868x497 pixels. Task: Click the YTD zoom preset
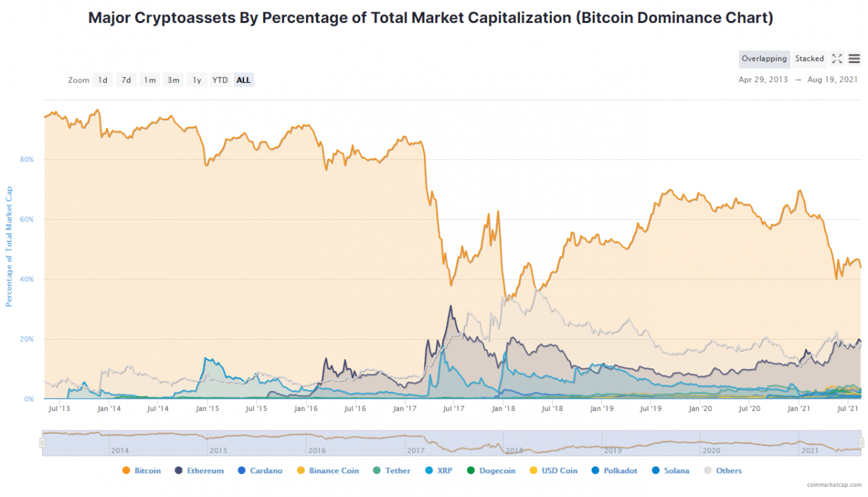point(220,79)
